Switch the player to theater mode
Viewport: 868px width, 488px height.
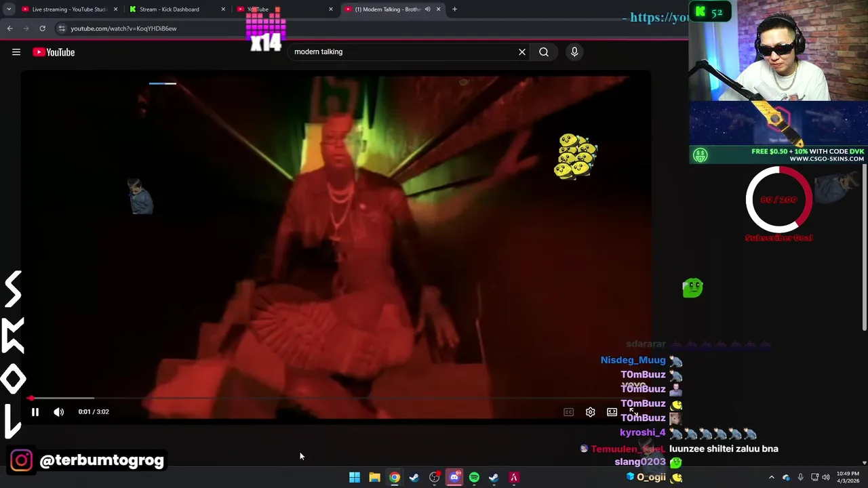pyautogui.click(x=612, y=412)
